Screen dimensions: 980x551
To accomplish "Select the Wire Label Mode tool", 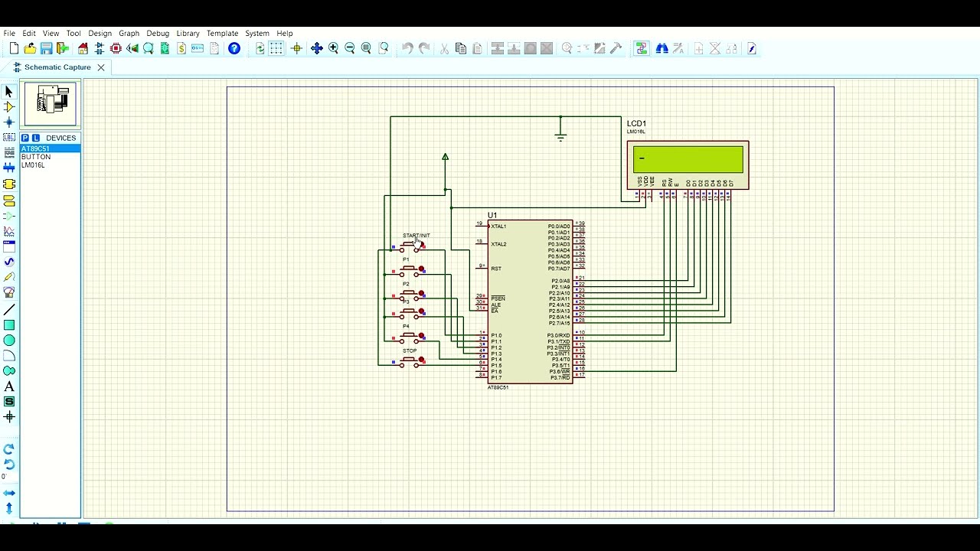I will (x=9, y=138).
